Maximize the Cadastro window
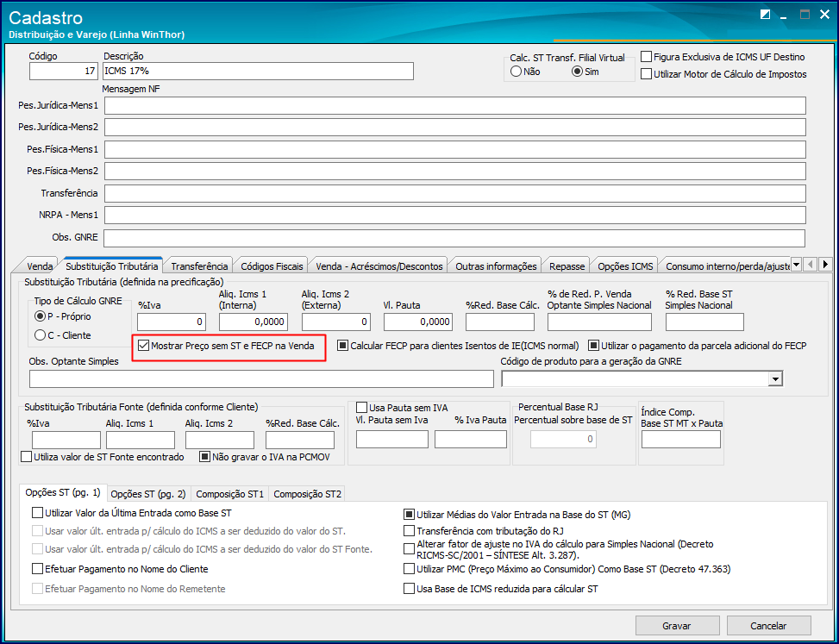The image size is (839, 644). (x=805, y=15)
